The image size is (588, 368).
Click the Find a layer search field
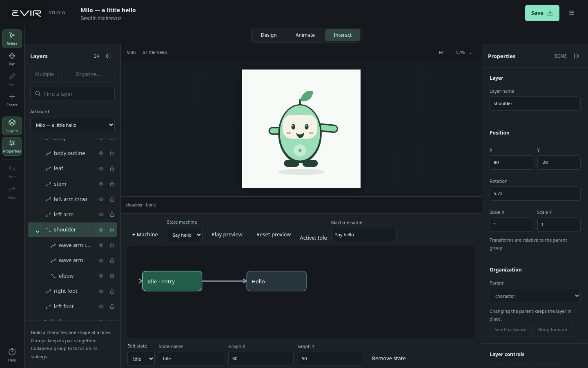click(72, 94)
